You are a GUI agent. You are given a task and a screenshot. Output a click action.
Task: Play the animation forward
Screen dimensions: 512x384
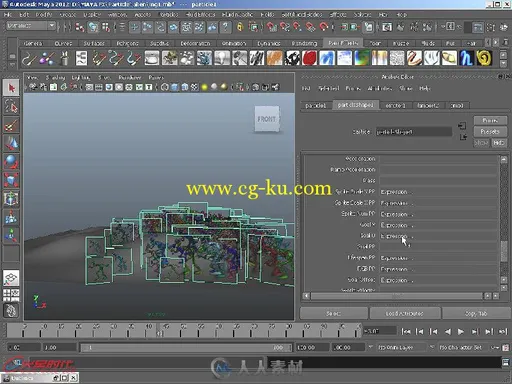pos(461,331)
